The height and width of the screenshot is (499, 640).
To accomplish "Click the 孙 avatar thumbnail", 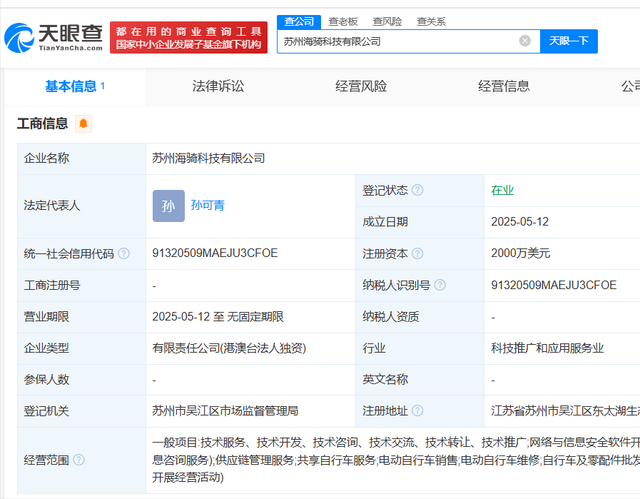I will pos(169,206).
